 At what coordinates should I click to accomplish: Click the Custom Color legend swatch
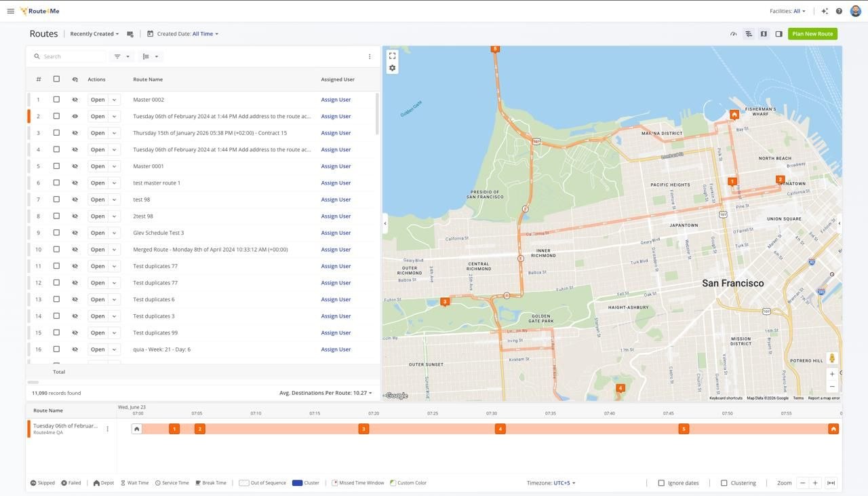pyautogui.click(x=393, y=483)
